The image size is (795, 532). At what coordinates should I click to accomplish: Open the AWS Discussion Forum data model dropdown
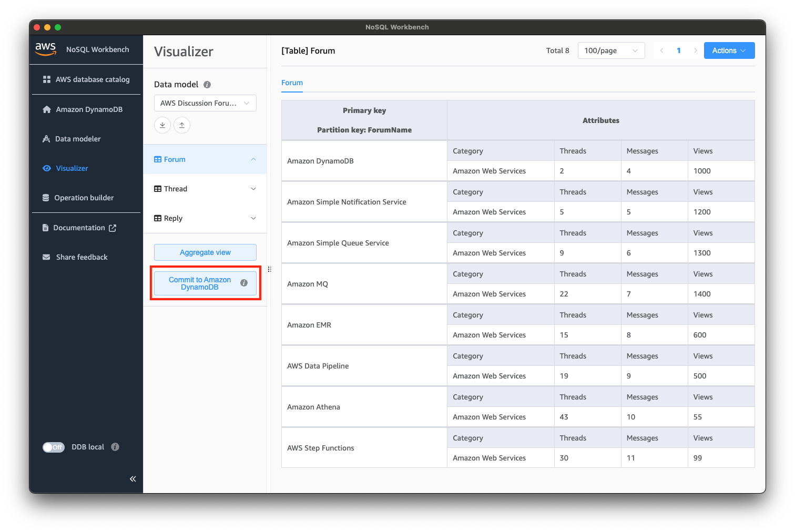click(205, 103)
